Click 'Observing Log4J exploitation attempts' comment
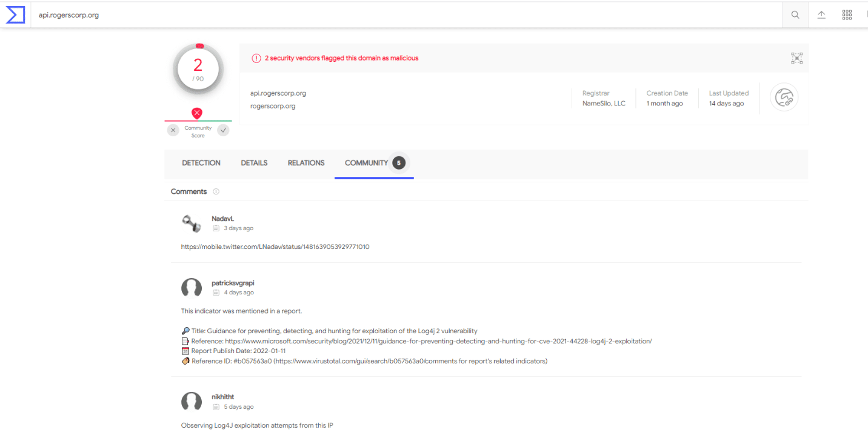This screenshot has height=447, width=868. click(257, 425)
